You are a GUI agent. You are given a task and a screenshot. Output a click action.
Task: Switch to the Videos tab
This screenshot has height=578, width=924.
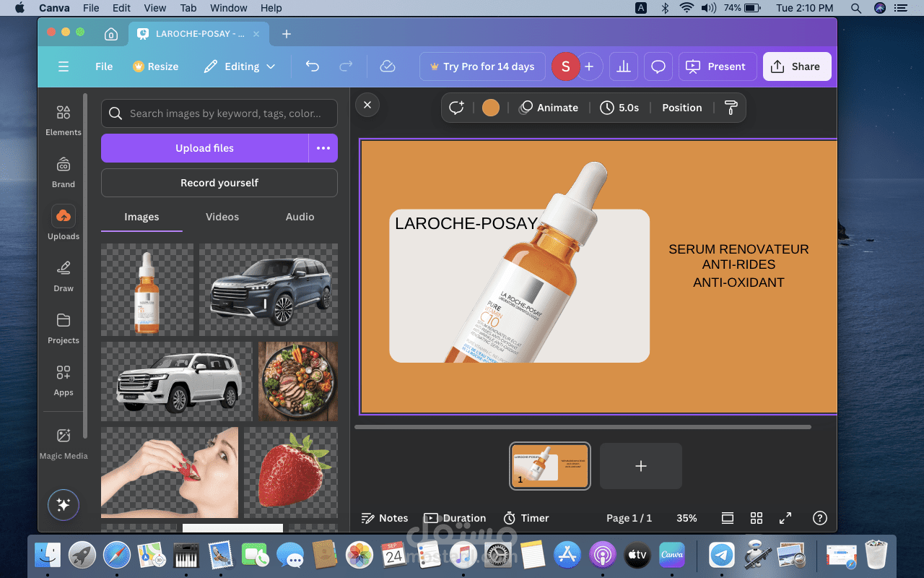click(222, 217)
